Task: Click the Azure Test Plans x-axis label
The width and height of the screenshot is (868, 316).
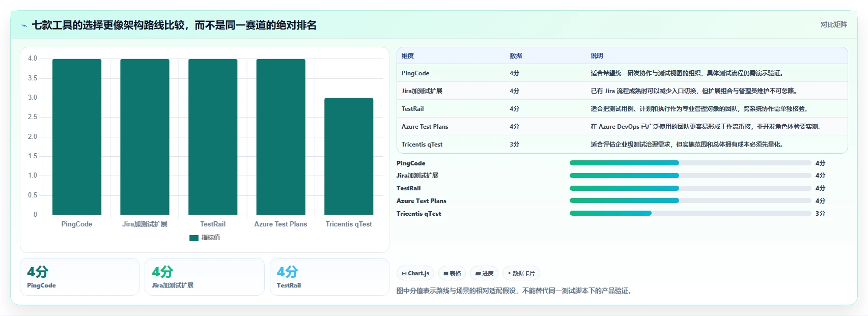Action: tap(281, 224)
